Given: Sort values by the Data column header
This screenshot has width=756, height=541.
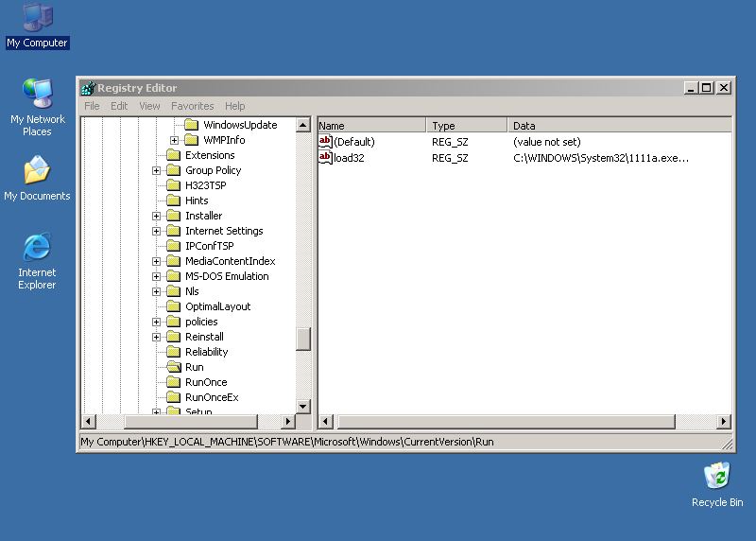Looking at the screenshot, I should [x=620, y=126].
